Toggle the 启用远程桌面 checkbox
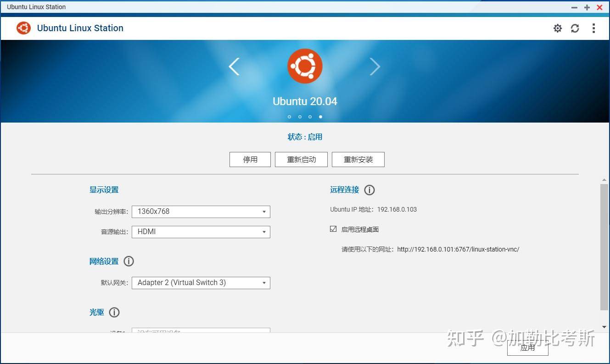610x364 pixels. pos(333,229)
